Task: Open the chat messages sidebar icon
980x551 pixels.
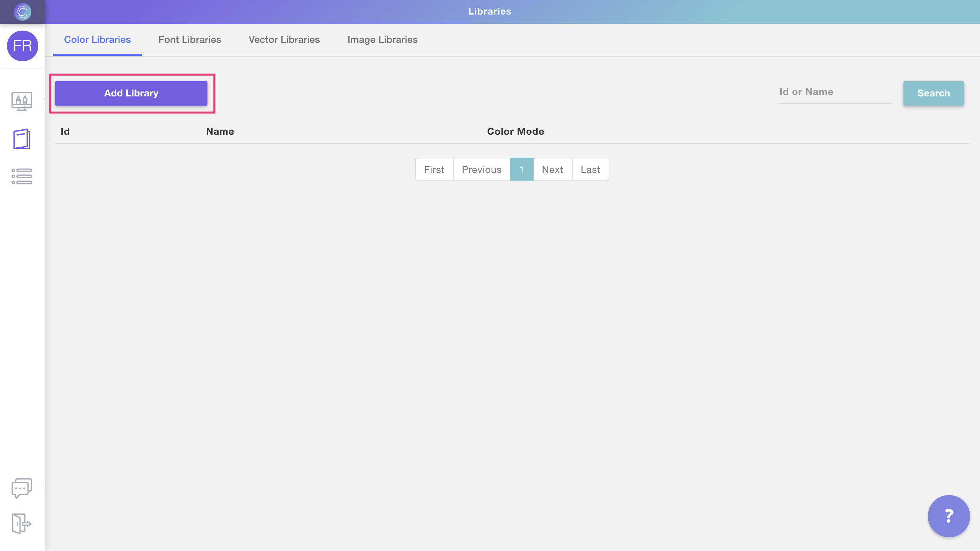Action: [22, 488]
